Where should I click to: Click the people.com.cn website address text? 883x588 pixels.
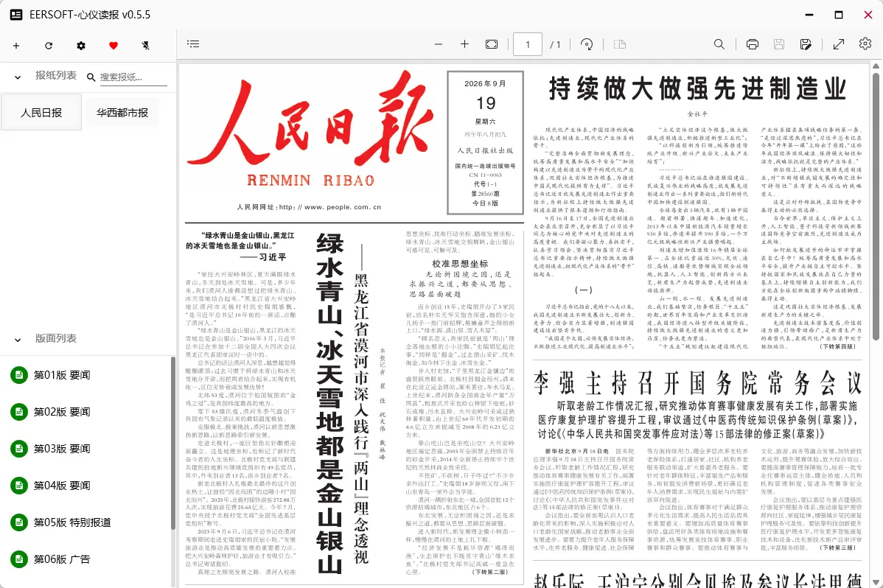click(309, 207)
